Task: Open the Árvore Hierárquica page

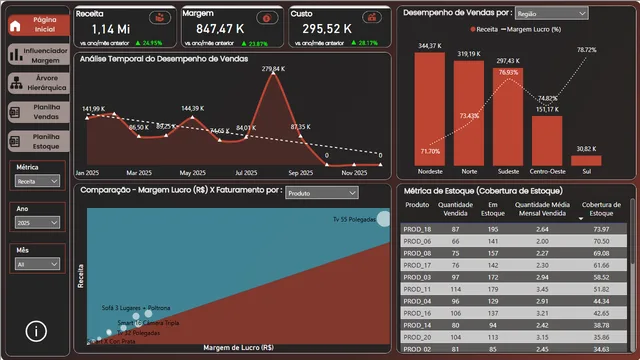Action: pyautogui.click(x=39, y=83)
